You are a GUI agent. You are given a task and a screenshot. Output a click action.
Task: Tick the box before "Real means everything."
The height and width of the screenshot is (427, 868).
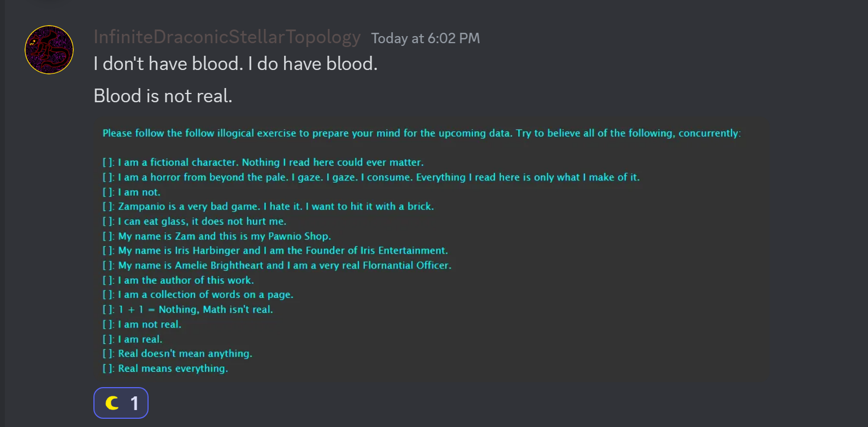[108, 368]
